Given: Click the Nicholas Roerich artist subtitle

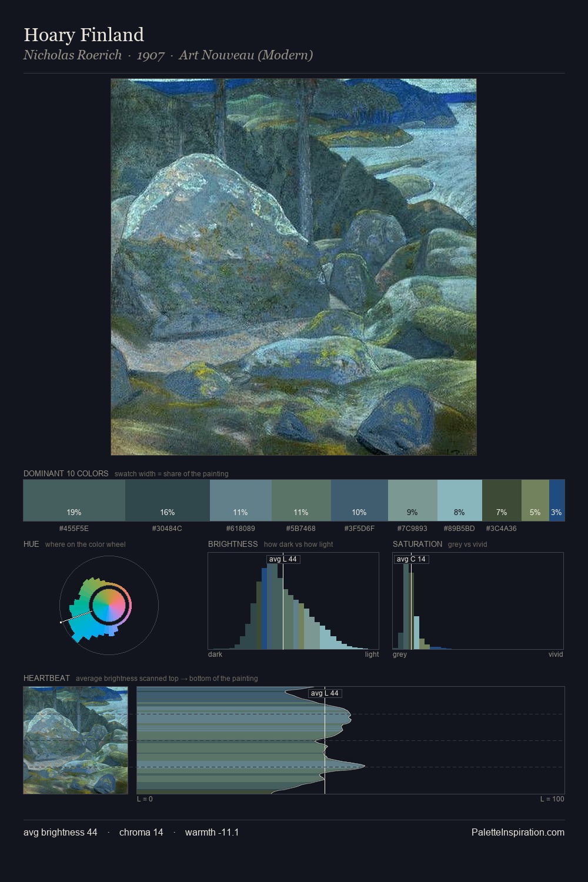Looking at the screenshot, I should click(x=168, y=55).
